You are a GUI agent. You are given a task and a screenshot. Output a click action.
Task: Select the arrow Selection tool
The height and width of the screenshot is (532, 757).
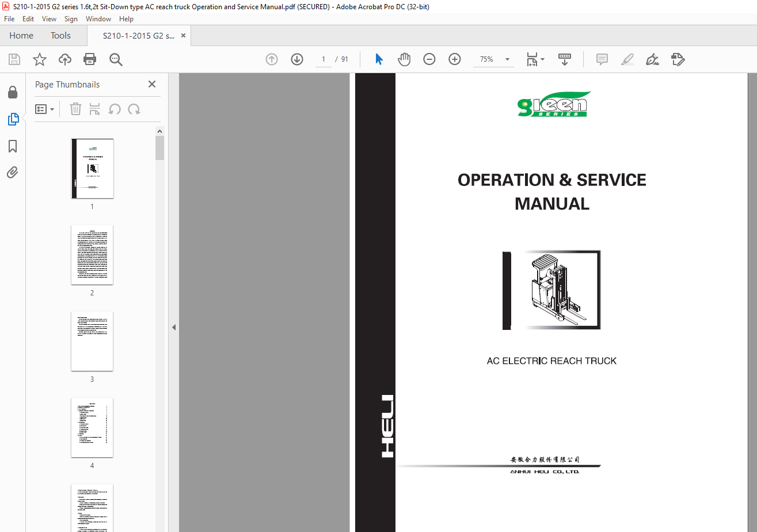(x=379, y=59)
